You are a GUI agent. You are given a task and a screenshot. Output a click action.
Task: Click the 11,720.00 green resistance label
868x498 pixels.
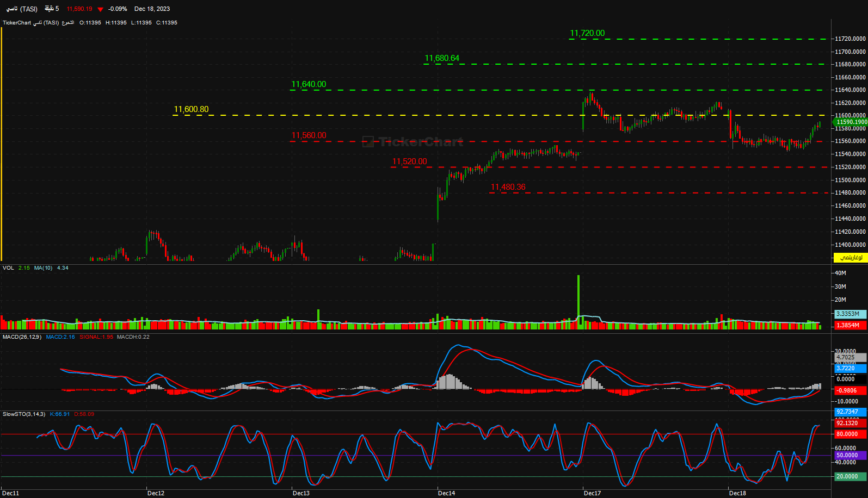click(587, 33)
